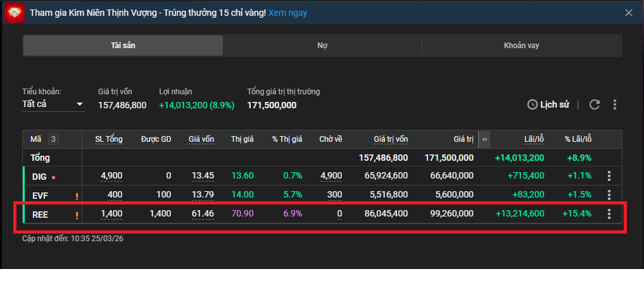Click the orange warning icon on EVF row

click(x=77, y=196)
